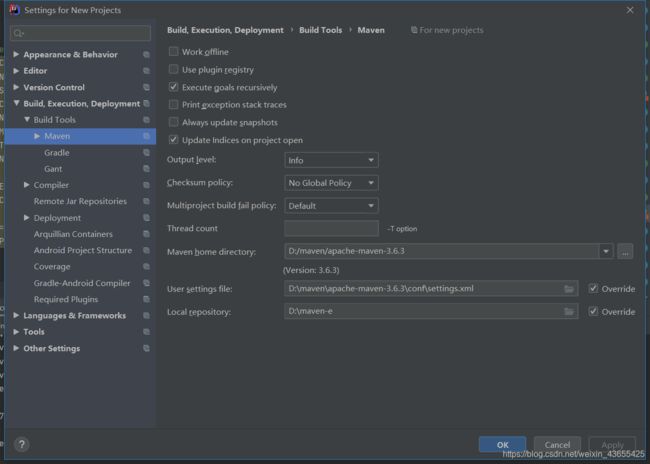650x464 pixels.
Task: Click the OK button
Action: tap(502, 445)
